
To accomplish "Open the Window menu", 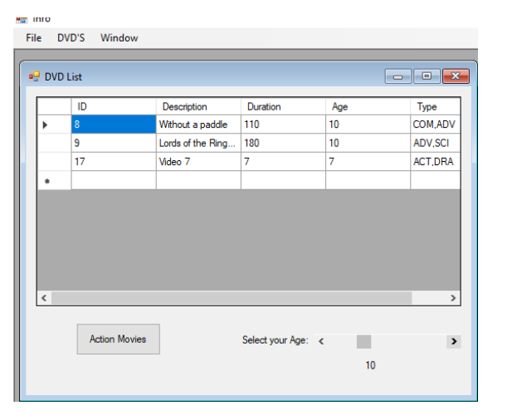I will (x=119, y=38).
